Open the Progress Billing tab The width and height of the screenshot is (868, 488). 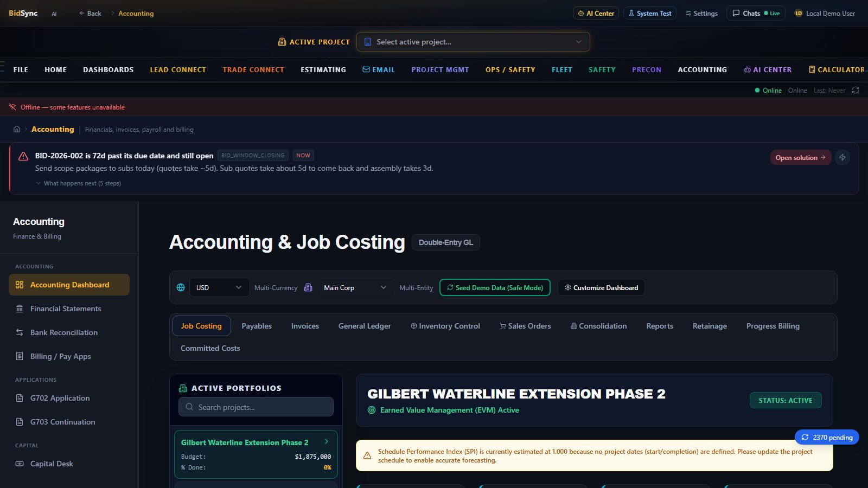773,326
